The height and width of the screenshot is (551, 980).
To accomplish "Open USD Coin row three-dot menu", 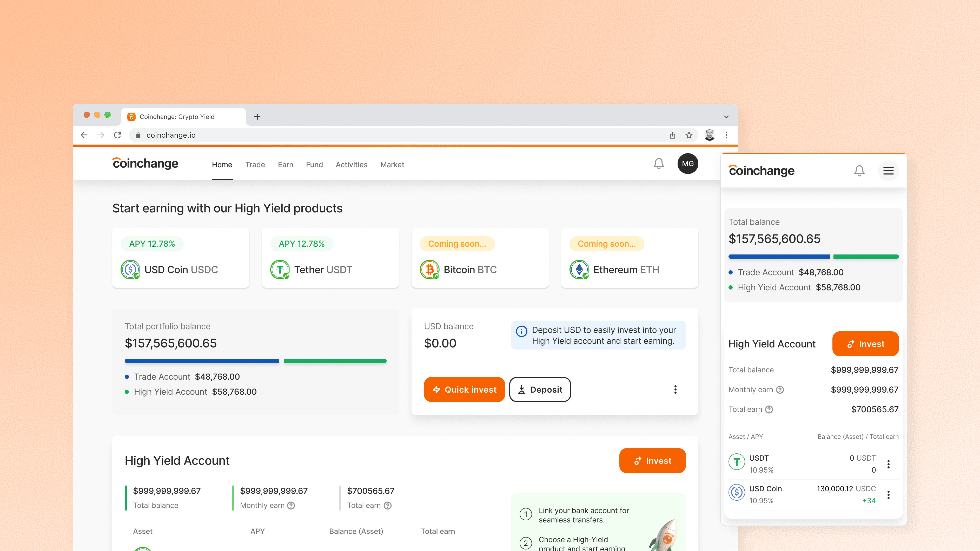I will (x=888, y=495).
